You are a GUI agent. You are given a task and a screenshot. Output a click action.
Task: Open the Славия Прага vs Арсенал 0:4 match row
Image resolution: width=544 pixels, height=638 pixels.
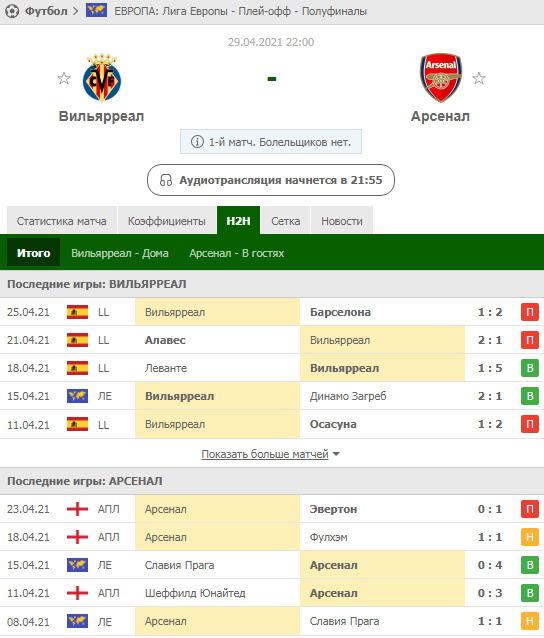pyautogui.click(x=272, y=565)
